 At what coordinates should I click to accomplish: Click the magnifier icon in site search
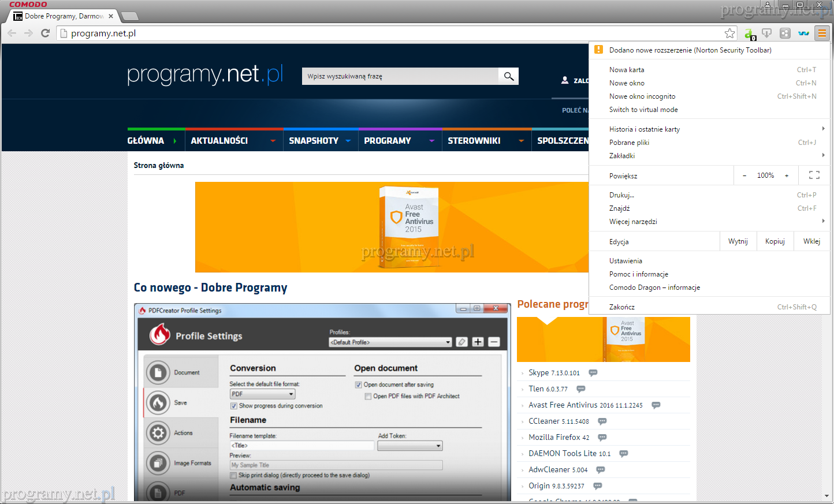pos(509,76)
